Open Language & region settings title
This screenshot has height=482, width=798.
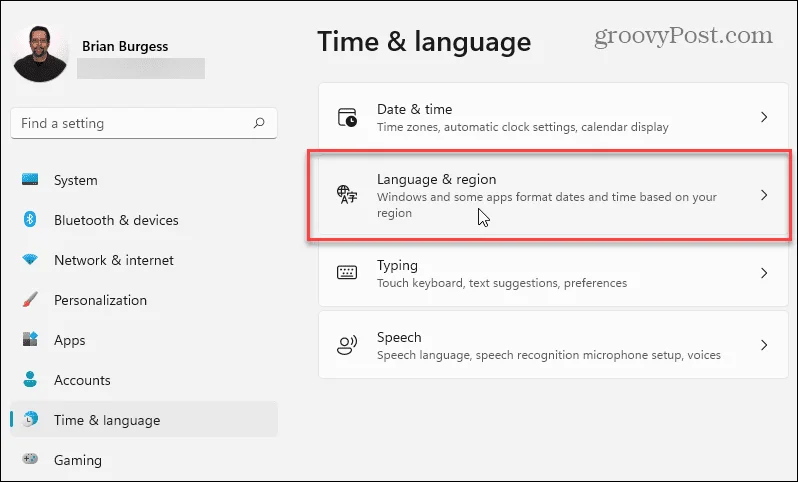(436, 179)
